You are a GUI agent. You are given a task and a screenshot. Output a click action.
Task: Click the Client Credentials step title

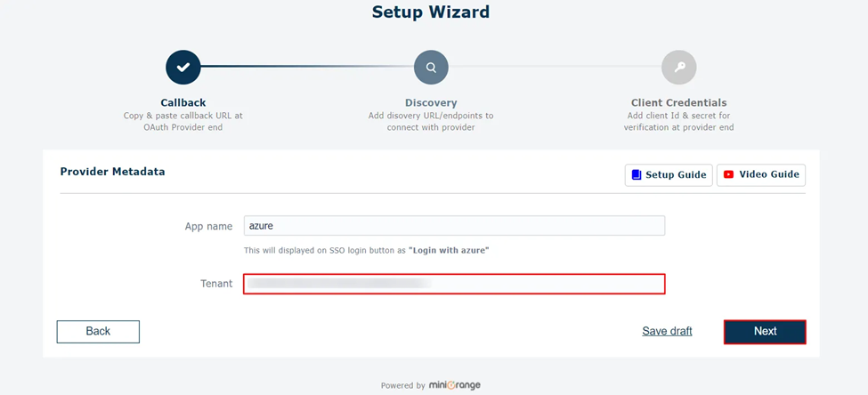click(x=678, y=103)
